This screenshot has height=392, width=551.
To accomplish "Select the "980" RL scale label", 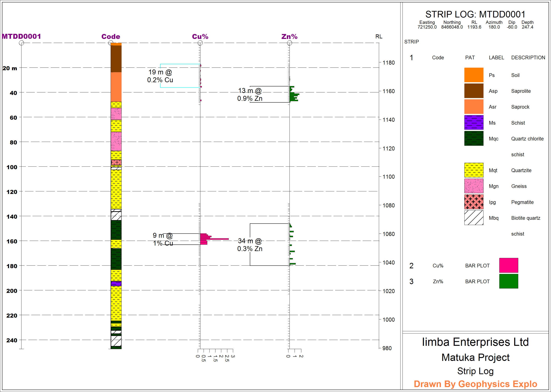I will coord(387,348).
